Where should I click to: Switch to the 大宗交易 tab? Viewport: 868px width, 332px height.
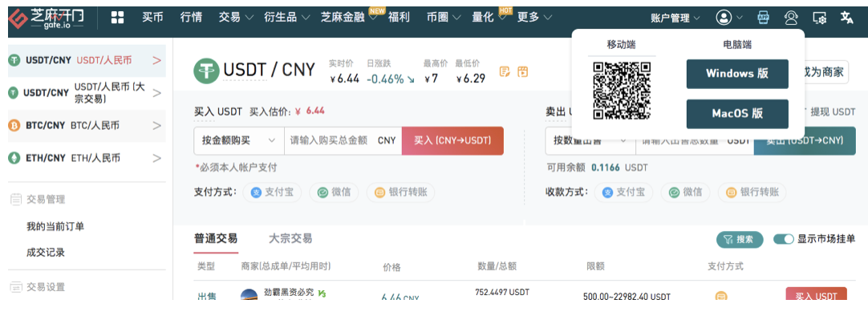tap(290, 238)
